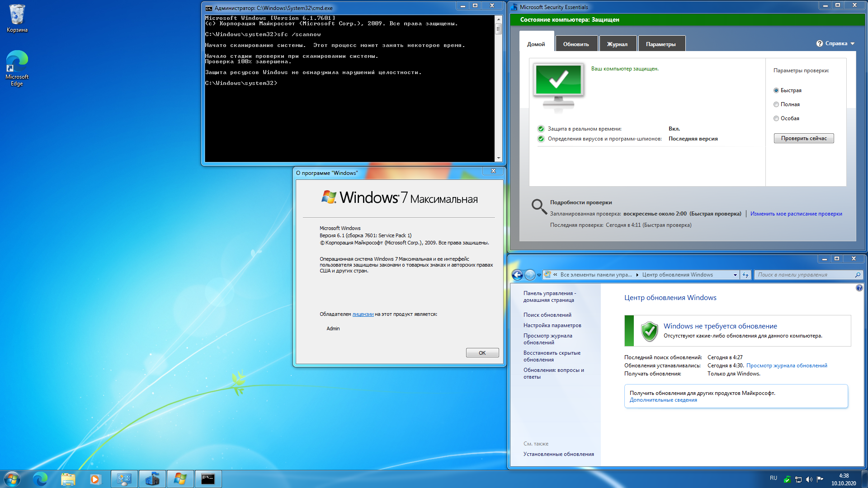868x488 pixels.
Task: Expand the « chevron in the address bar
Action: (x=555, y=275)
